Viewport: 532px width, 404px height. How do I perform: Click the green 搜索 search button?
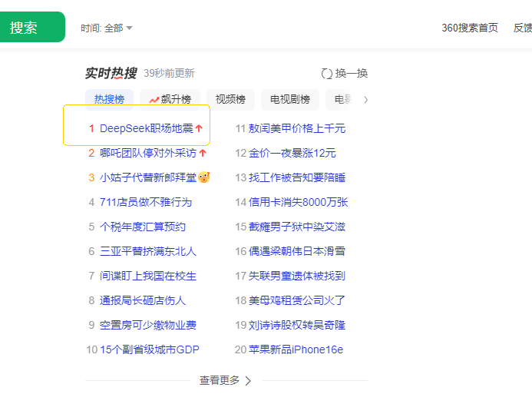(x=32, y=27)
